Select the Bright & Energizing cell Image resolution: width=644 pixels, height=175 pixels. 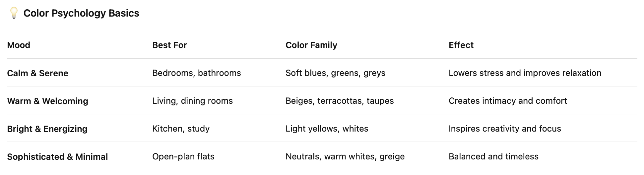[x=47, y=129]
